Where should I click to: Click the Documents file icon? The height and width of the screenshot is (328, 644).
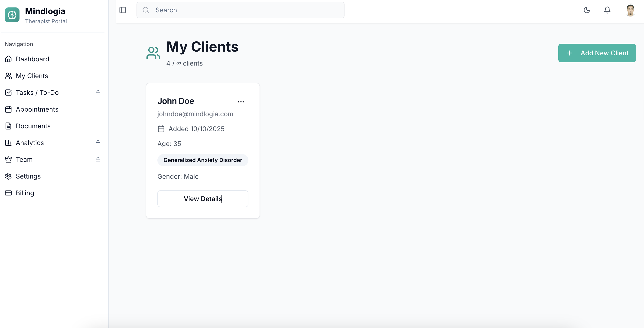tap(8, 126)
